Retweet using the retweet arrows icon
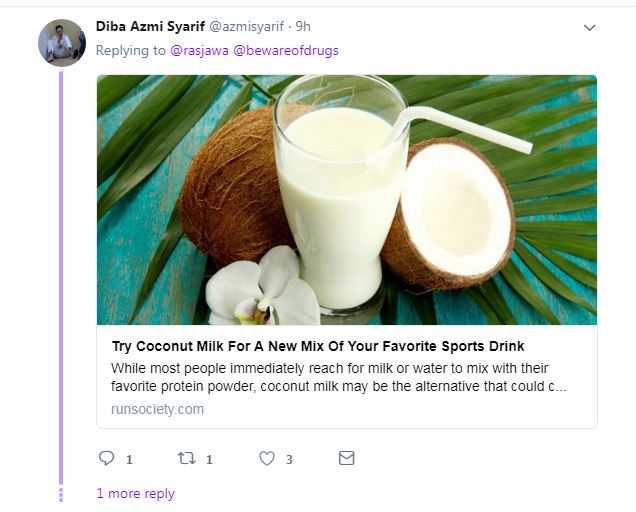 187,458
